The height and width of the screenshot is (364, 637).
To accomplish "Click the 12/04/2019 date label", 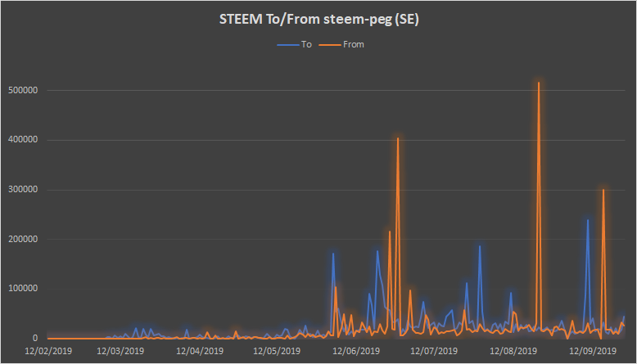I will pyautogui.click(x=200, y=351).
